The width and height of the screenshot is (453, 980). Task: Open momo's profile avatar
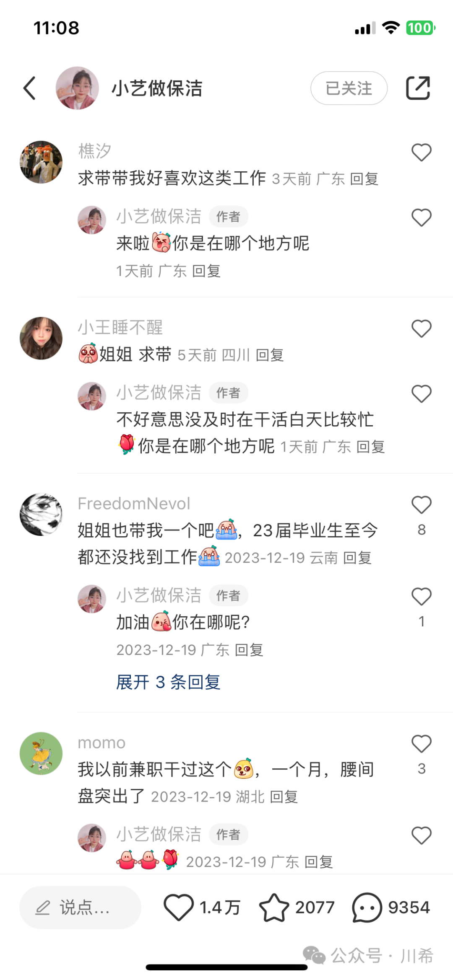tap(41, 753)
